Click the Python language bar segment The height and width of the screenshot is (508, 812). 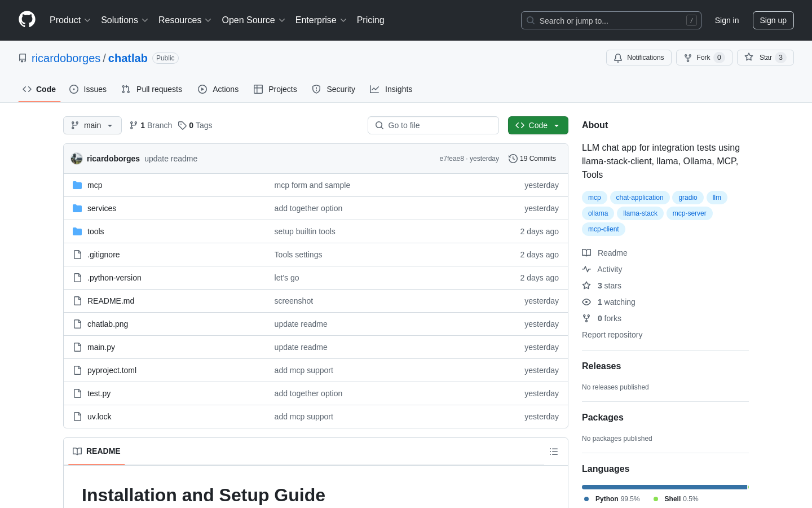click(x=664, y=487)
